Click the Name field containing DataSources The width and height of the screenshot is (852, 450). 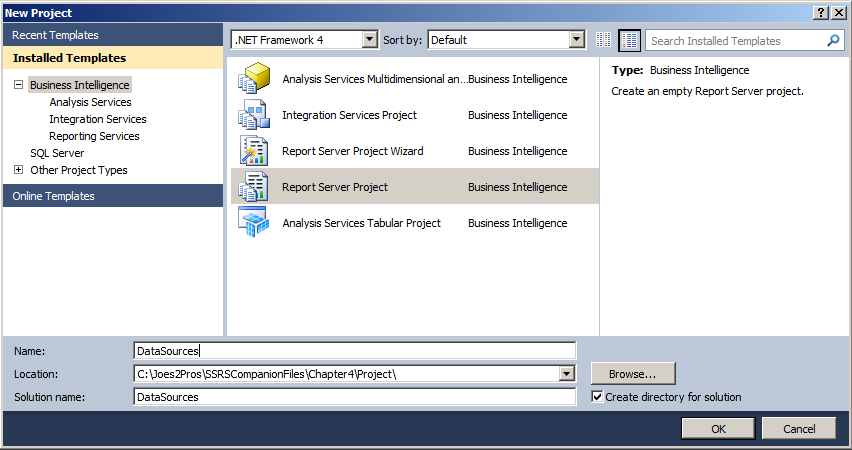tap(354, 351)
